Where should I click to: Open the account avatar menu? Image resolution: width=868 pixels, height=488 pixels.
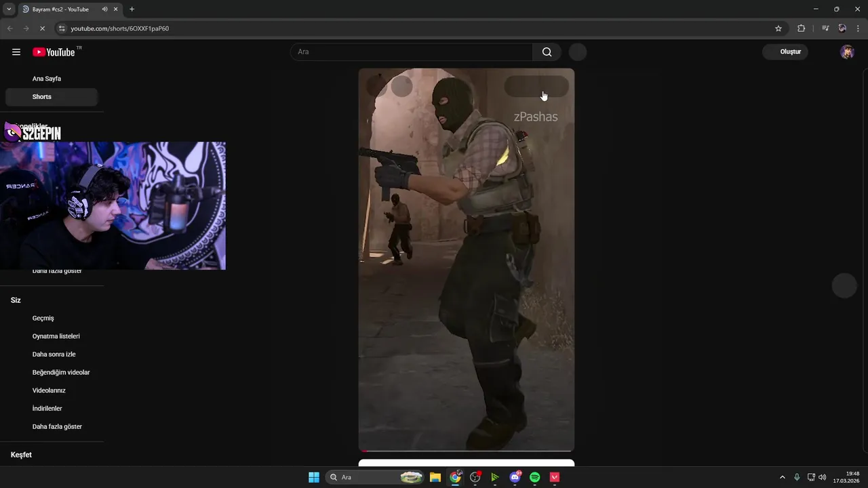(x=847, y=52)
